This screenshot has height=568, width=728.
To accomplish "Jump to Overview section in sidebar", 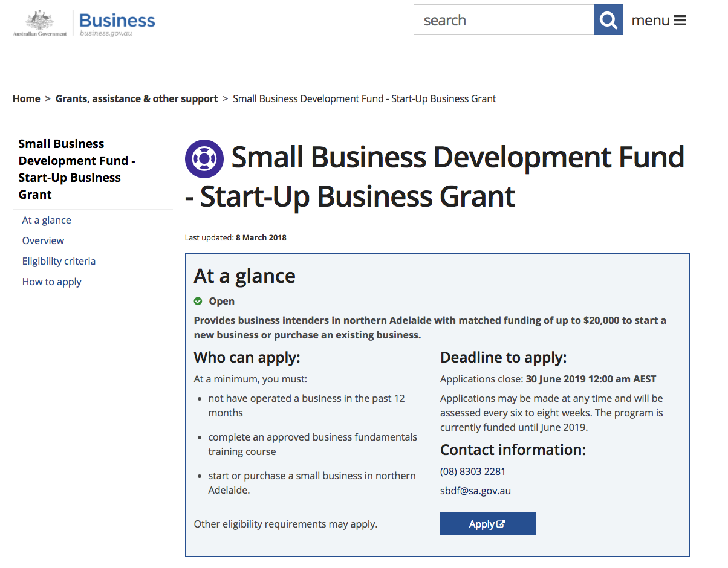I will coord(43,240).
